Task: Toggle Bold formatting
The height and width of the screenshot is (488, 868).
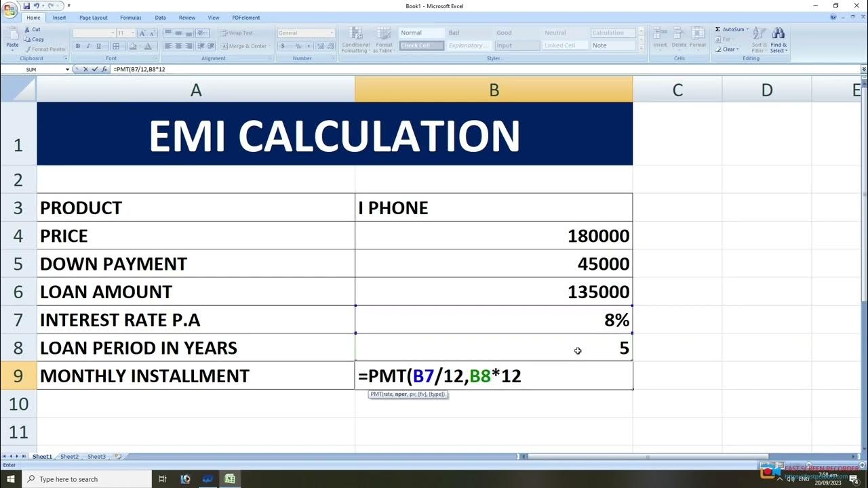Action: [x=78, y=46]
